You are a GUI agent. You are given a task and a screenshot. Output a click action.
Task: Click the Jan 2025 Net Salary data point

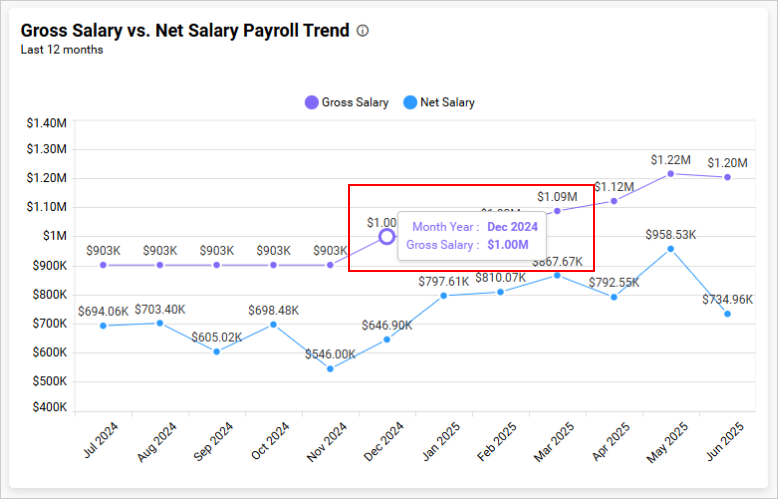click(444, 295)
